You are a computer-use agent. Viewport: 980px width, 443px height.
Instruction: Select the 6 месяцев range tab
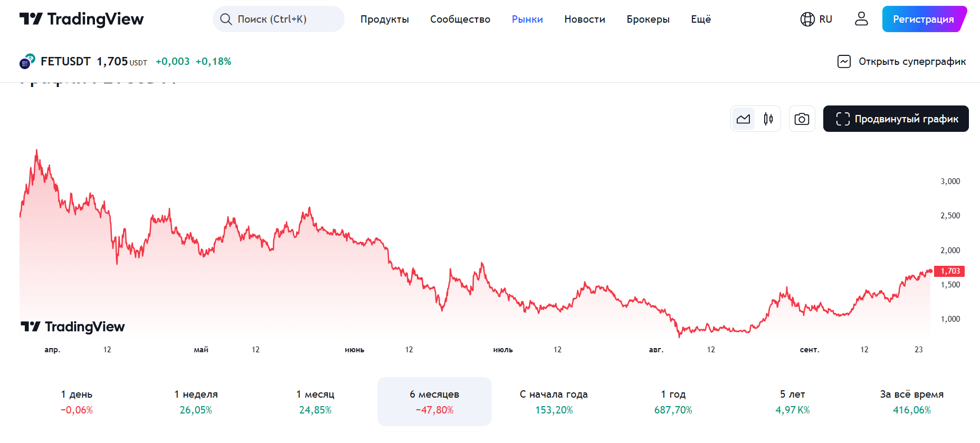[x=434, y=401]
